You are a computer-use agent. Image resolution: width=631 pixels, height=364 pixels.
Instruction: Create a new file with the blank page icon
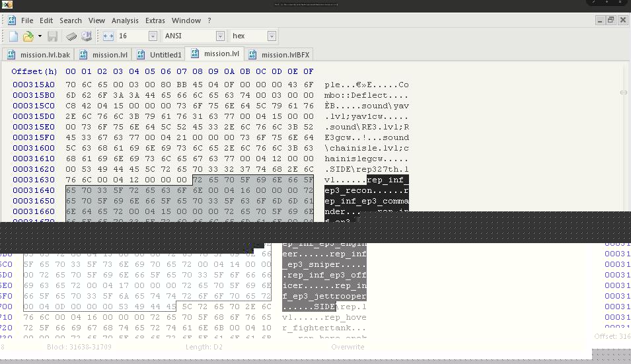coord(13,36)
